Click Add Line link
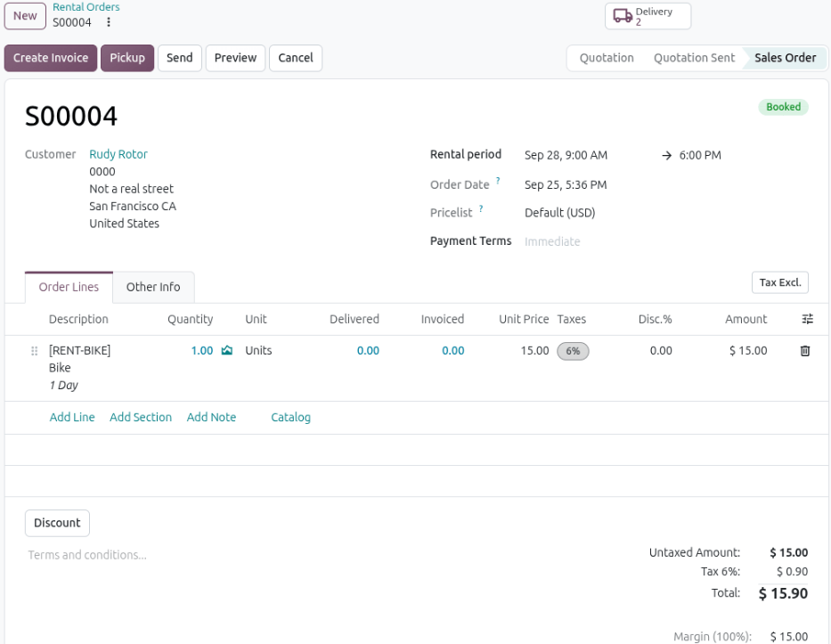The width and height of the screenshot is (831, 644). 72,417
